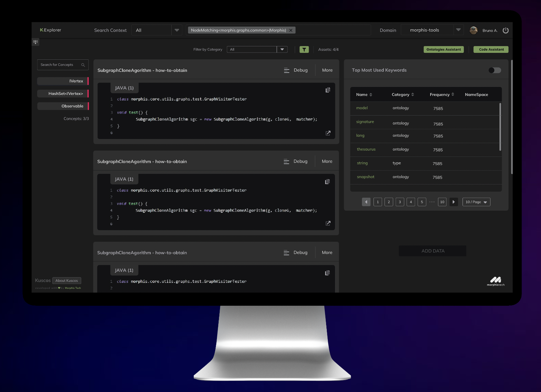This screenshot has width=541, height=392.
Task: Select JAVA (1) tab in third card
Action: pos(124,270)
